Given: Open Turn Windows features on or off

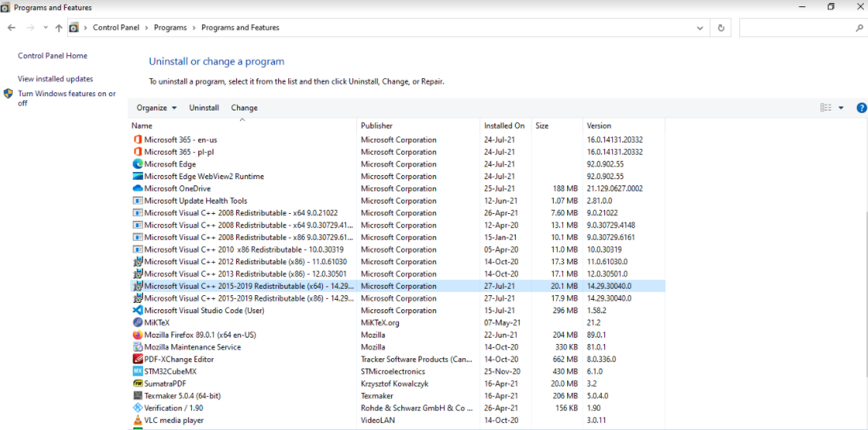Looking at the screenshot, I should click(67, 99).
